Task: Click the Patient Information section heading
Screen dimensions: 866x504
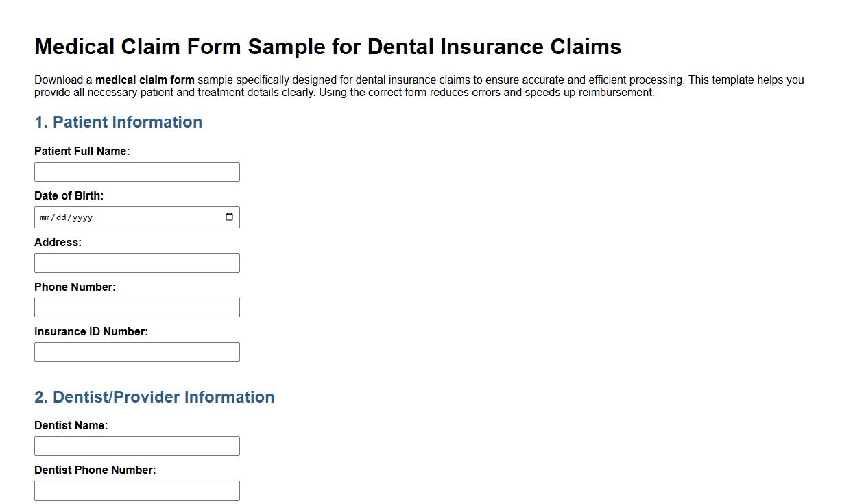Action: coord(118,122)
